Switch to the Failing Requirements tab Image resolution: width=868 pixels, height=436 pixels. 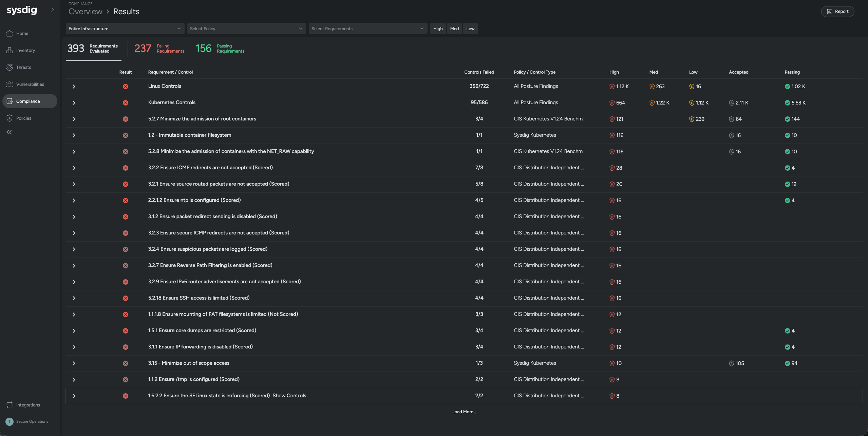point(159,49)
